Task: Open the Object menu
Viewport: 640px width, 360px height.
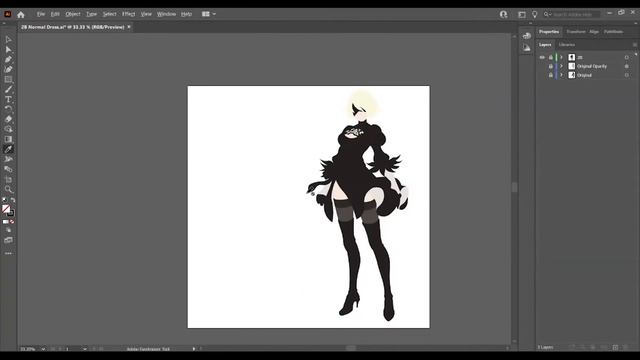Action: pyautogui.click(x=73, y=14)
